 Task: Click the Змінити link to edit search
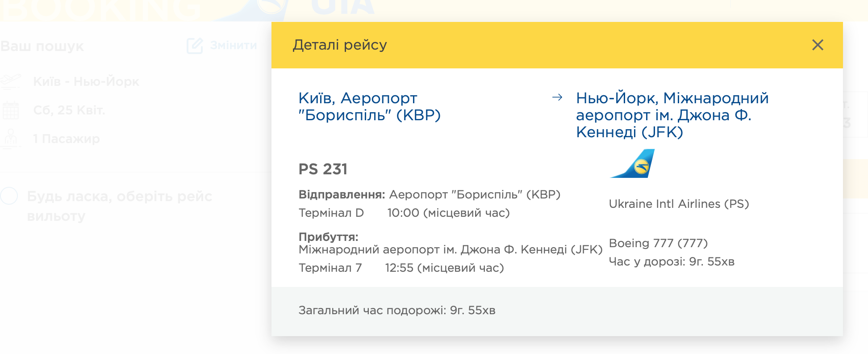233,46
